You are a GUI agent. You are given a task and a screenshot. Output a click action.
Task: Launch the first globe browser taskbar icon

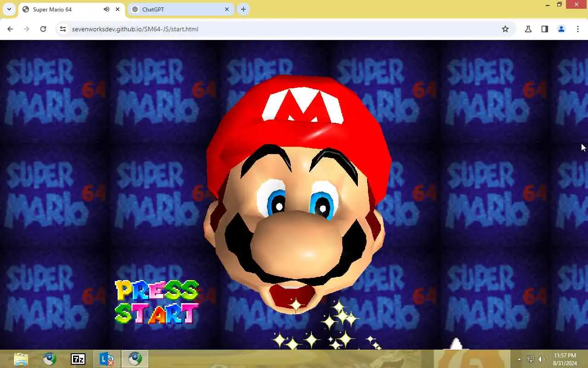[50, 359]
